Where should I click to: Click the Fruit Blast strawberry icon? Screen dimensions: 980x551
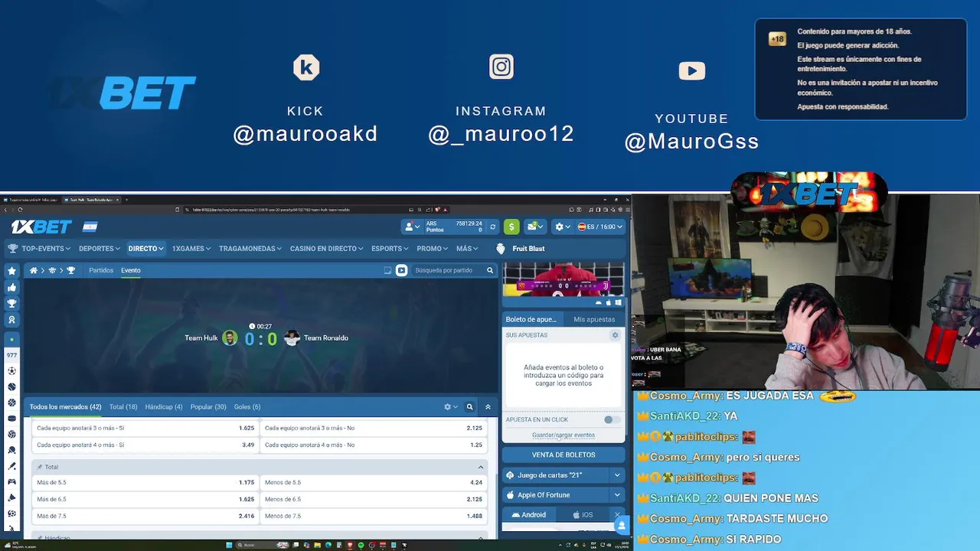pyautogui.click(x=501, y=249)
